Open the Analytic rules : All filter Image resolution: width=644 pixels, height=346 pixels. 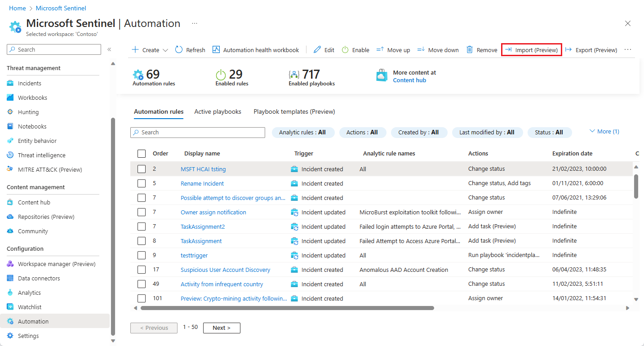[304, 133]
